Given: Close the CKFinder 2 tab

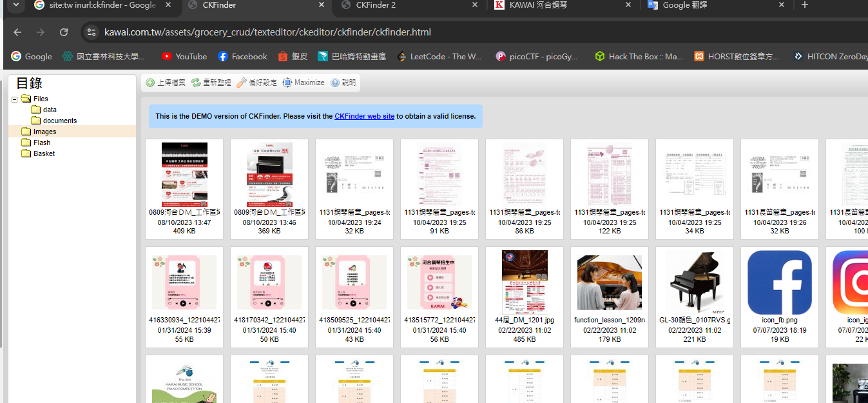Looking at the screenshot, I should point(475,5).
